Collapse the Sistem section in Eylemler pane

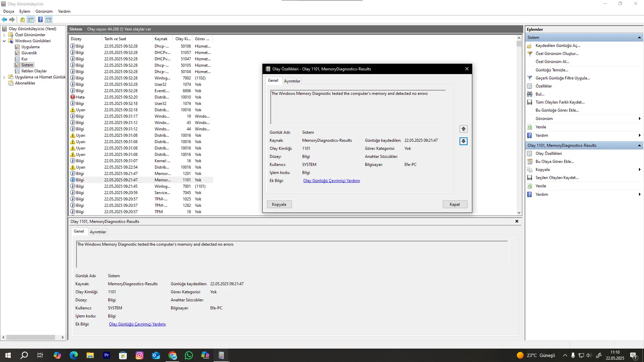pyautogui.click(x=639, y=38)
